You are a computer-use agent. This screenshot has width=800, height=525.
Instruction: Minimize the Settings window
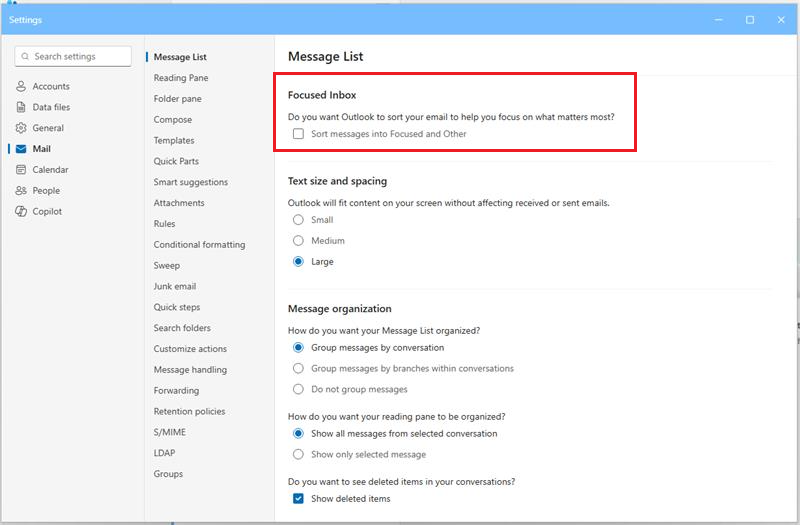pos(718,20)
